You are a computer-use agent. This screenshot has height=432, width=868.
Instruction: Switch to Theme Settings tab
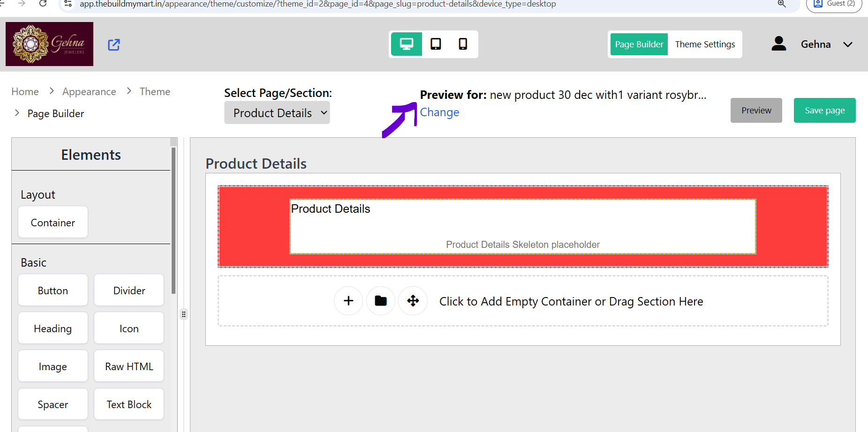pos(705,45)
